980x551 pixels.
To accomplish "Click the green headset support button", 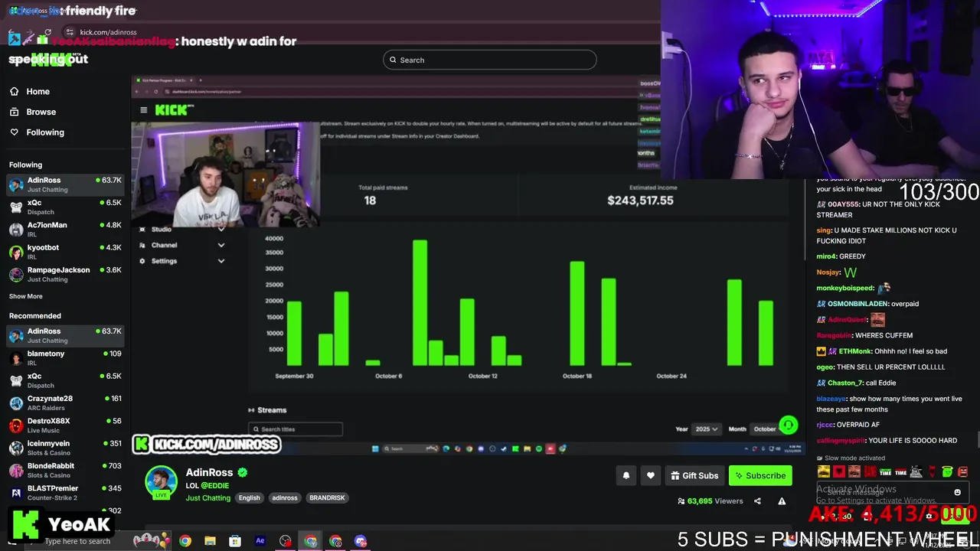I will click(788, 425).
